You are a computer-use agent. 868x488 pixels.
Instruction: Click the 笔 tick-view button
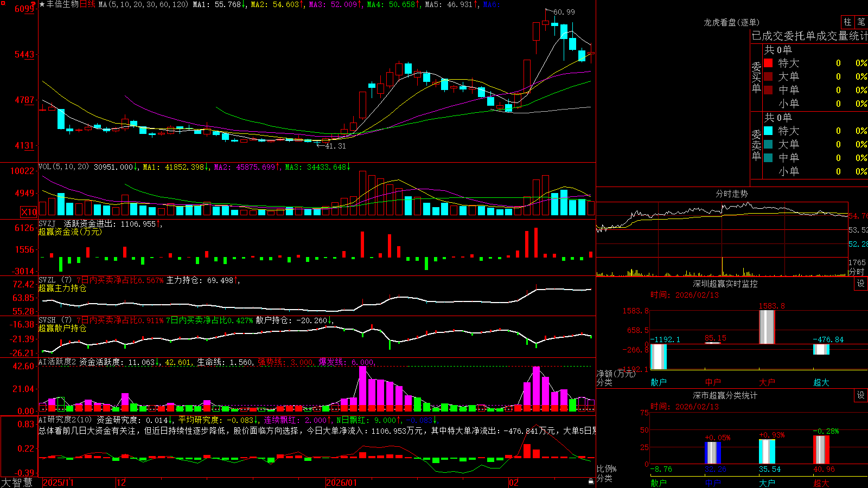click(861, 22)
